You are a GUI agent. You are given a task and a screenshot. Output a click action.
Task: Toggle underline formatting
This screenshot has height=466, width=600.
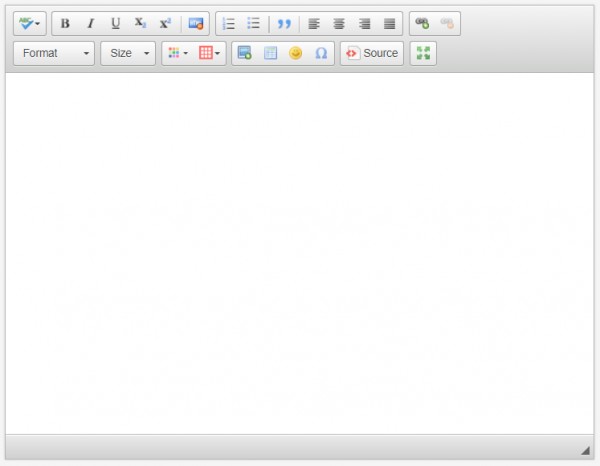[115, 23]
